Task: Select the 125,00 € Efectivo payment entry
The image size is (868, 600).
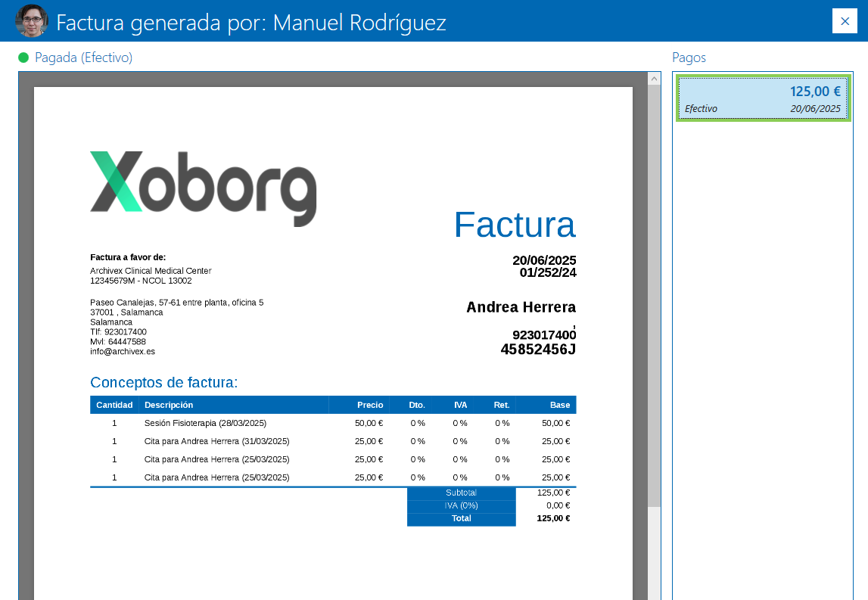Action: pyautogui.click(x=762, y=98)
